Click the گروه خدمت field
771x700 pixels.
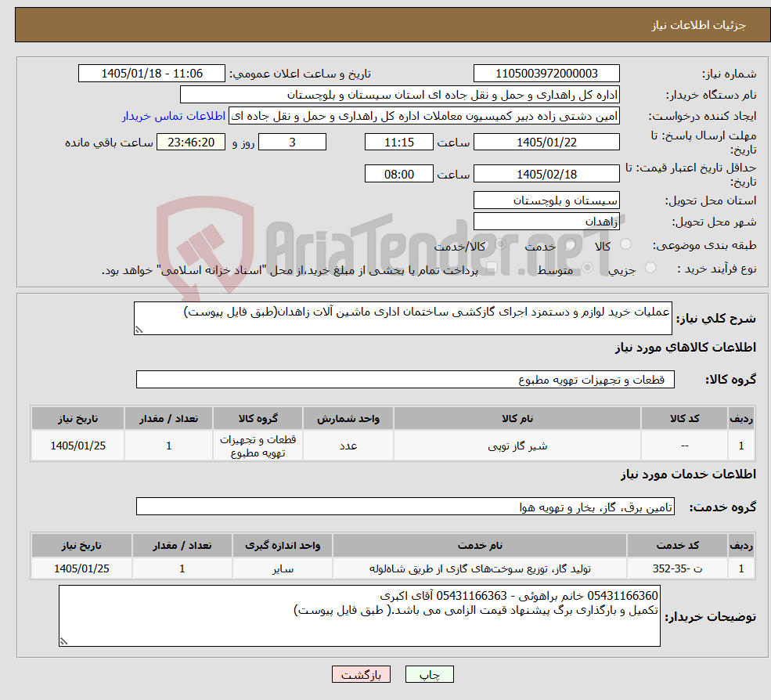(x=405, y=506)
